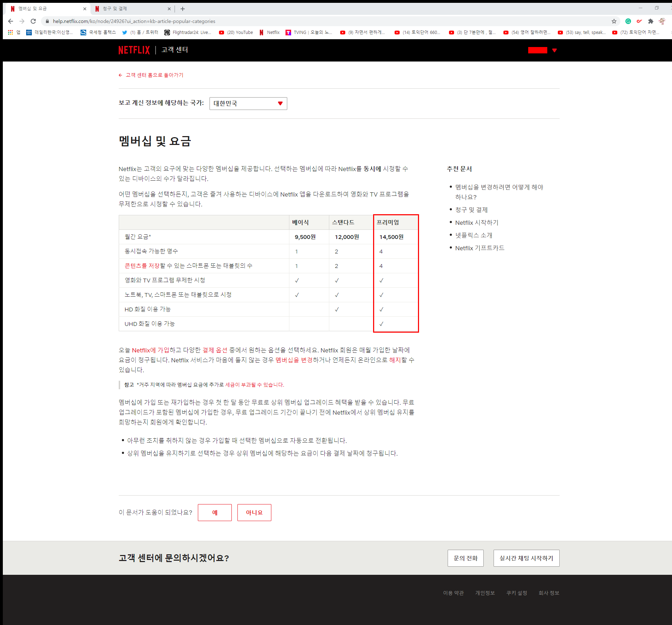Bookmark this page with the star icon

coord(614,21)
